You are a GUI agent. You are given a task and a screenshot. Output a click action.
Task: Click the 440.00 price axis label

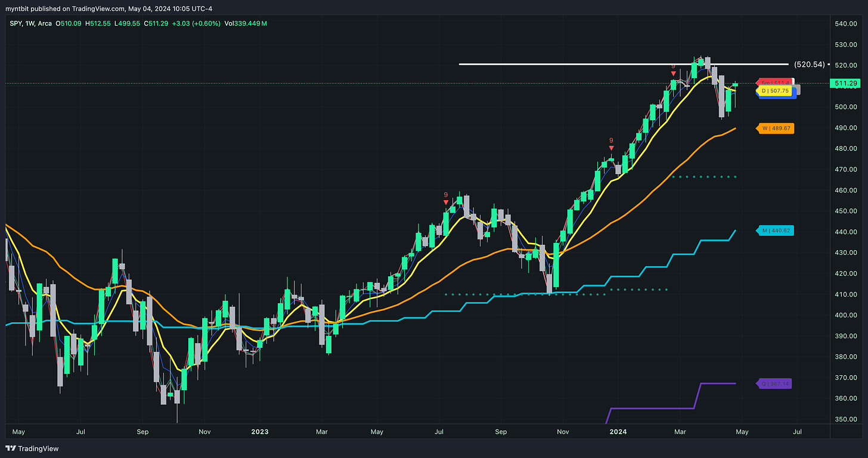(x=845, y=232)
